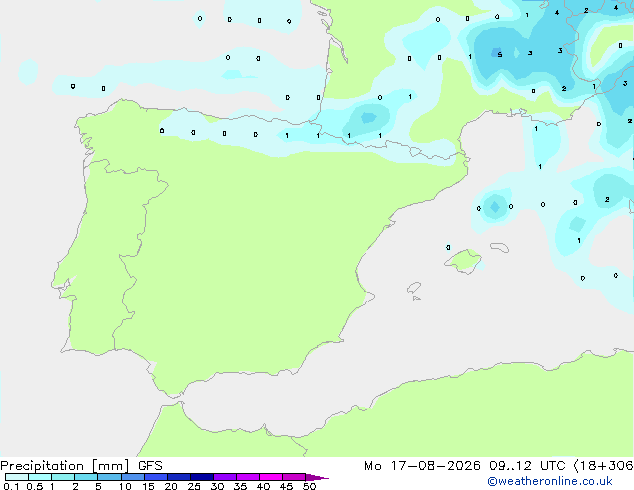This screenshot has width=634, height=490.
Task: Click the 0.5–1 mm legend color swatch
Action: [x=40, y=477]
